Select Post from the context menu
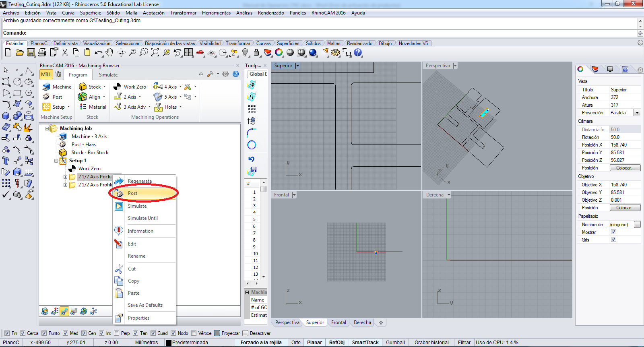Image resolution: width=644 pixels, height=347 pixels. pos(133,193)
